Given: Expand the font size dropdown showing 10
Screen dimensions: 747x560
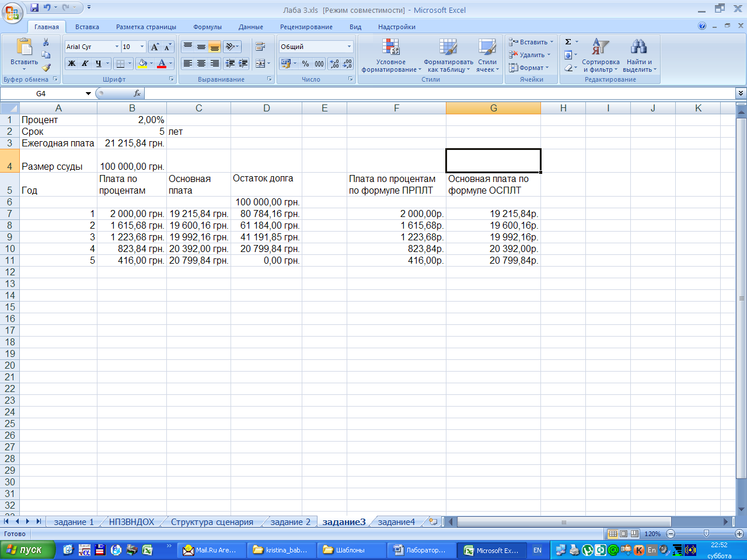Looking at the screenshot, I should coord(142,47).
